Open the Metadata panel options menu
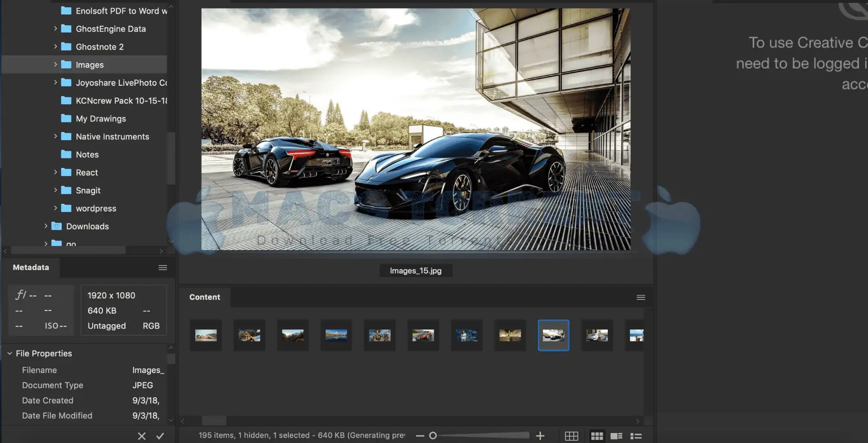The image size is (868, 443). pyautogui.click(x=163, y=268)
